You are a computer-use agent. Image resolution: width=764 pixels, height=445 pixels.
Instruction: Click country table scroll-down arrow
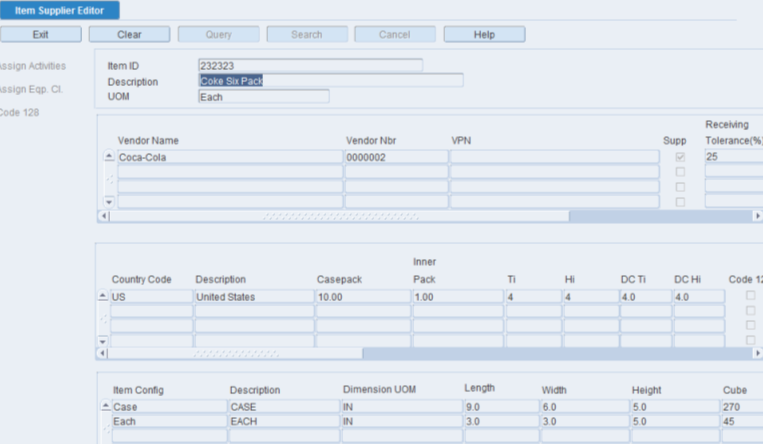point(102,340)
